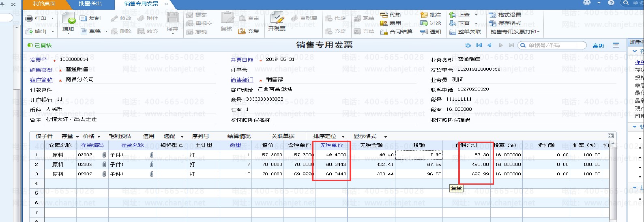Open the 草稿 dropdown arrow
The width and height of the screenshot is (644, 222).
tap(107, 32)
